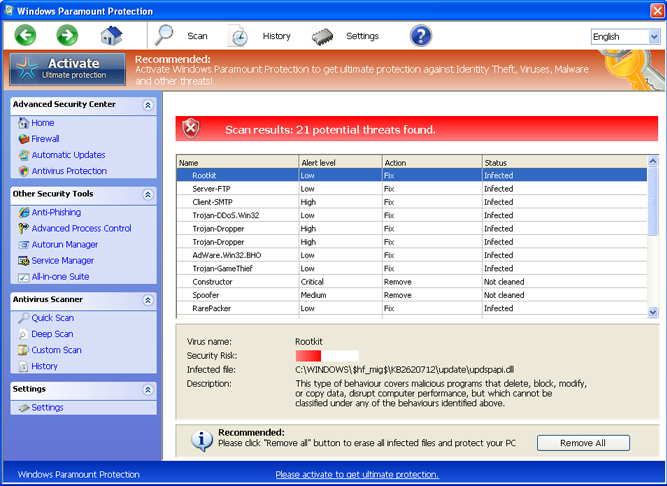This screenshot has height=486, width=667.
Task: Click the Autorun Manager icon
Action: pyautogui.click(x=24, y=244)
